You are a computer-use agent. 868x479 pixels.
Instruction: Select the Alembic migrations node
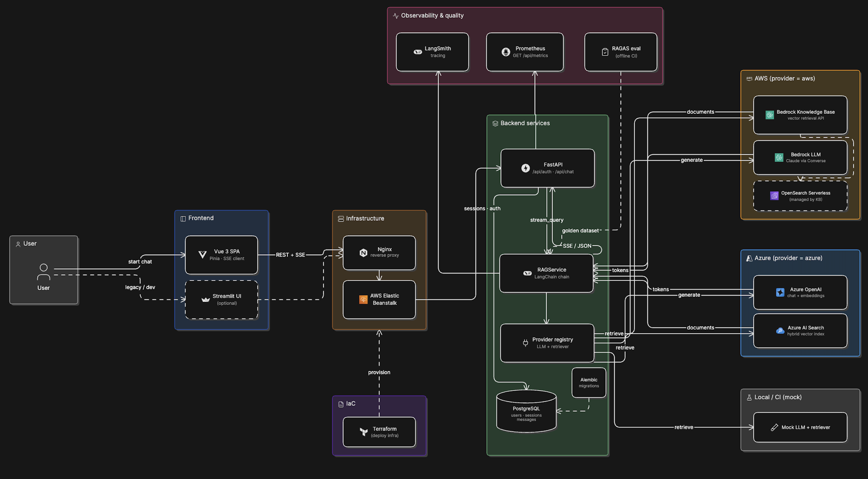tap(589, 383)
